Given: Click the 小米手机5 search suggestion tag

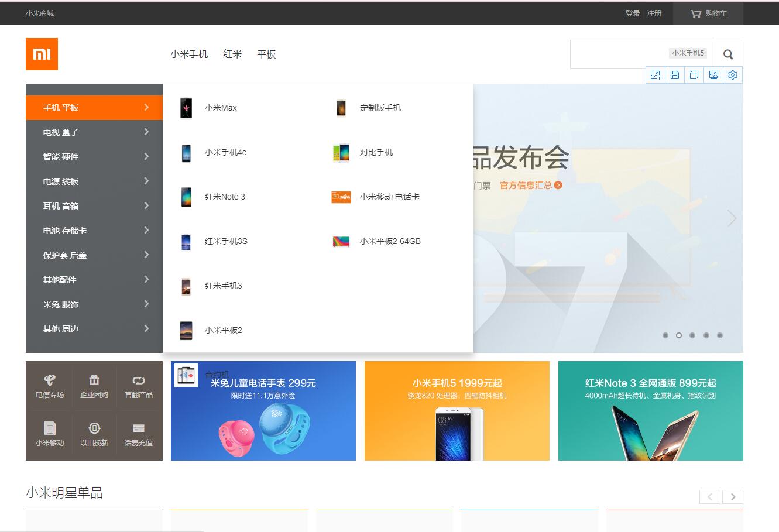Looking at the screenshot, I should pyautogui.click(x=688, y=53).
